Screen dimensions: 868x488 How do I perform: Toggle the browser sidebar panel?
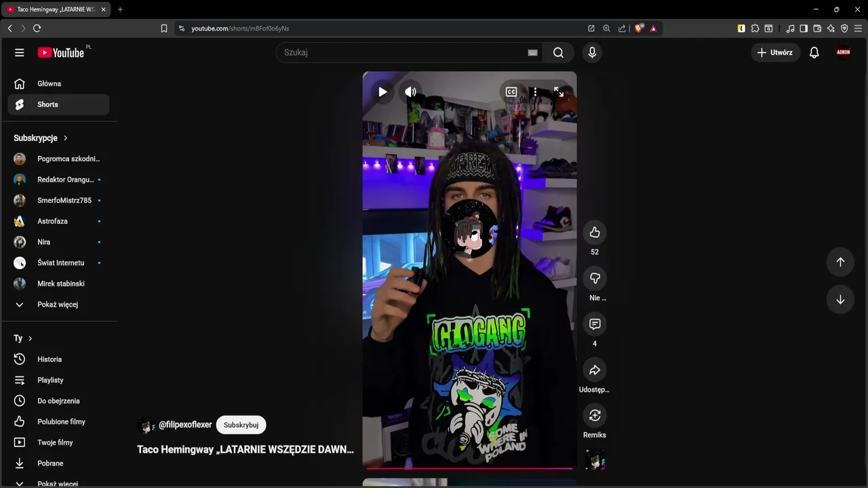pyautogui.click(x=804, y=28)
